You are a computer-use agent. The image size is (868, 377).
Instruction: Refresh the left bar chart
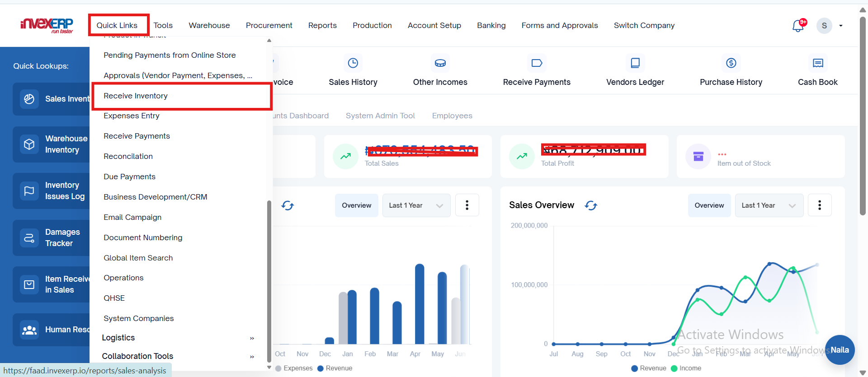pos(288,205)
